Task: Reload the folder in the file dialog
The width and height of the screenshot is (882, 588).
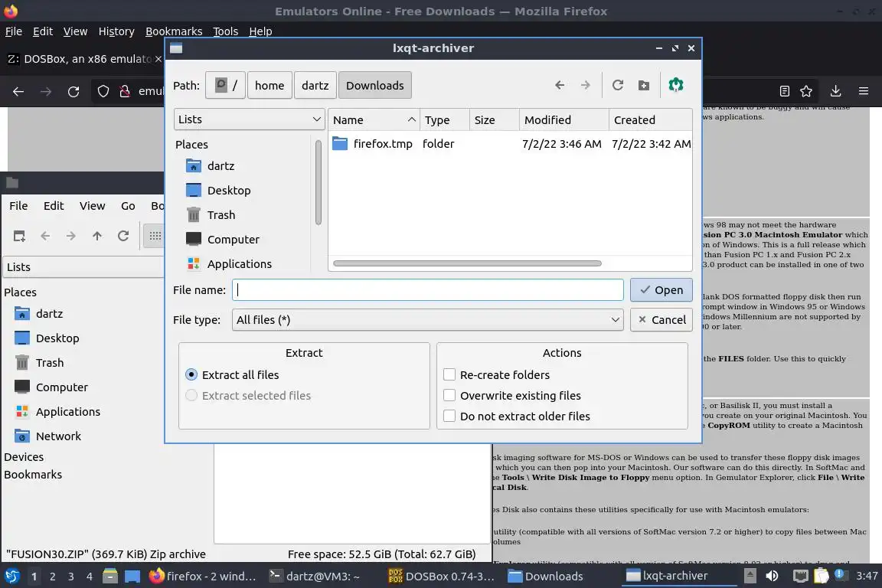Action: coord(618,85)
